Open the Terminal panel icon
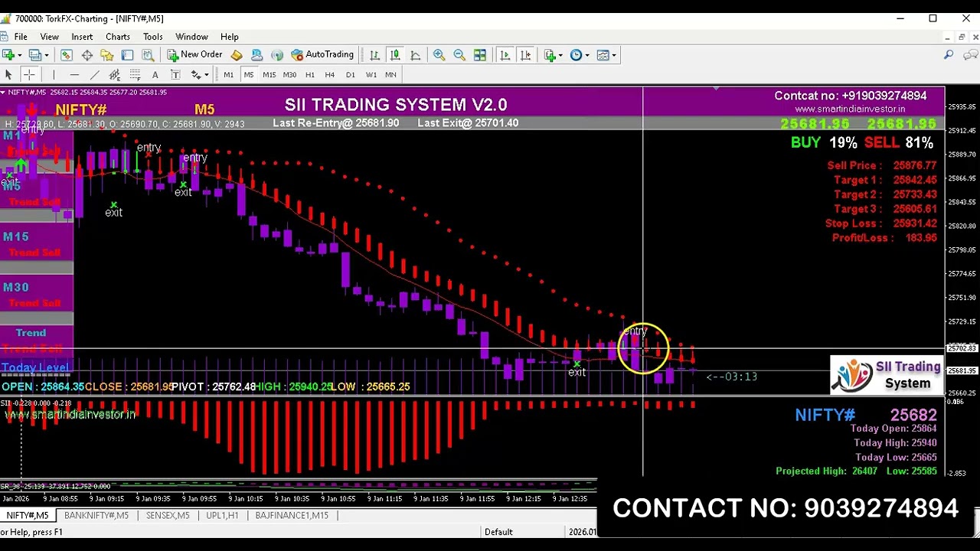This screenshot has height=551, width=980. pos(127,55)
